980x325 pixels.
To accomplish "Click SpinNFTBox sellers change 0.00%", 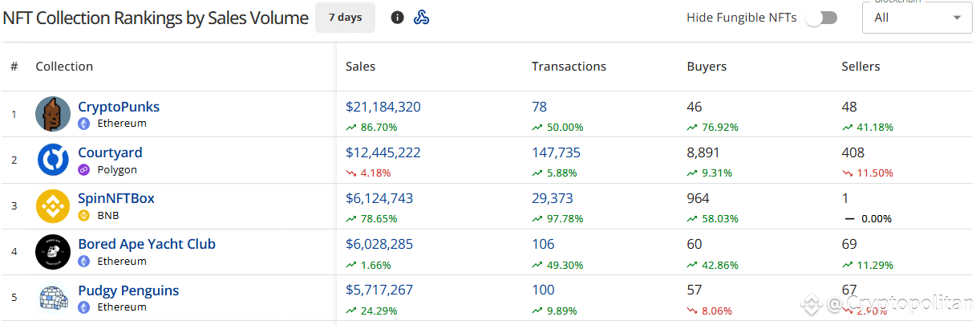I will point(867,218).
